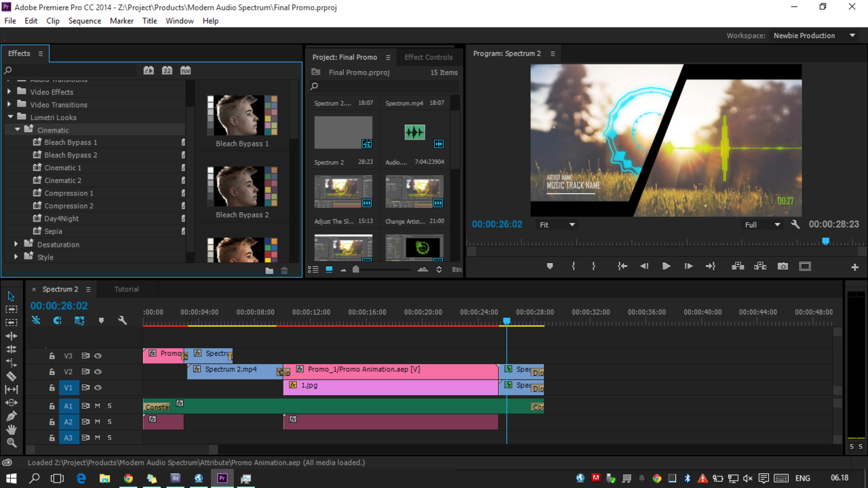
Task: Create new custom bin in Effects panel
Action: tap(269, 270)
